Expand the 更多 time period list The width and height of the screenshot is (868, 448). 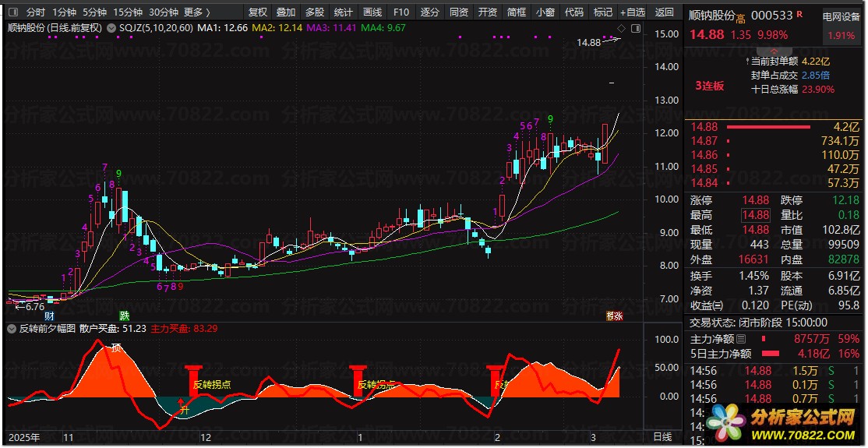click(197, 12)
